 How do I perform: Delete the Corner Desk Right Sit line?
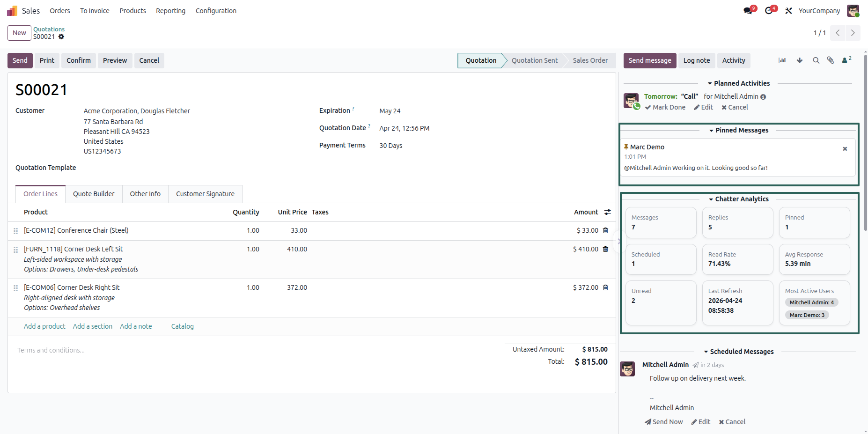click(x=605, y=287)
